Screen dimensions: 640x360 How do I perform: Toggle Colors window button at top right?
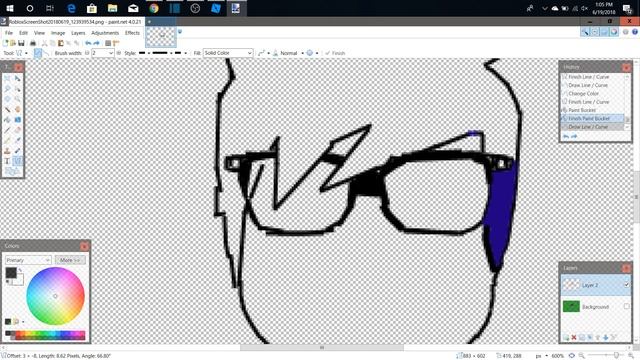point(614,32)
